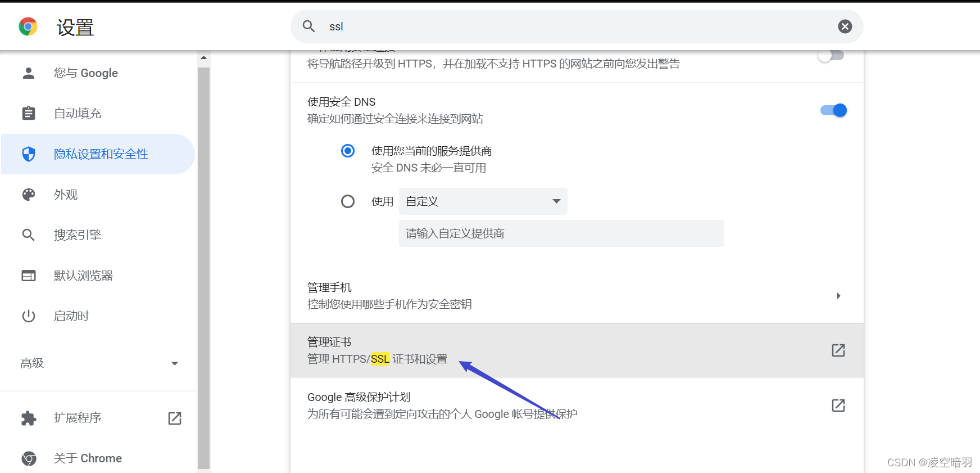The image size is (980, 473).
Task: Click the person icon in the sidebar
Action: [x=28, y=73]
